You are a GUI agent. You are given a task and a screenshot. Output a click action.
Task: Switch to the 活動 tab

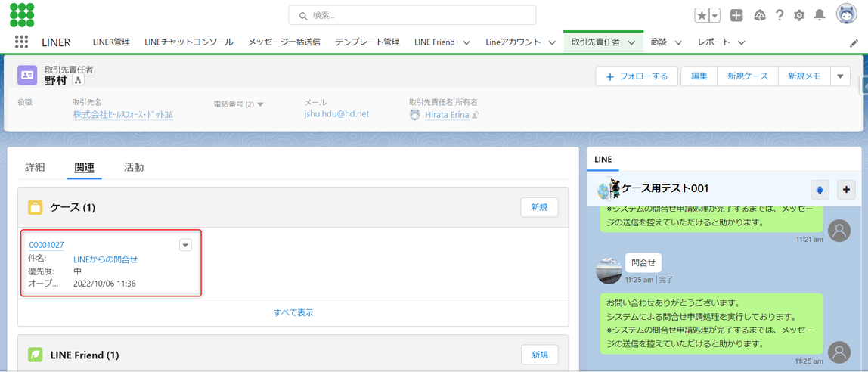click(134, 167)
